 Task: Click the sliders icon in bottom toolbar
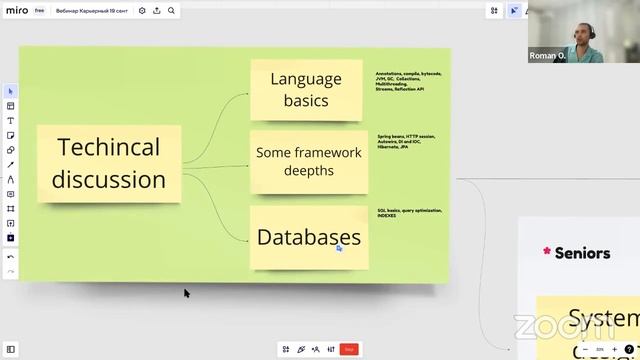pos(331,349)
